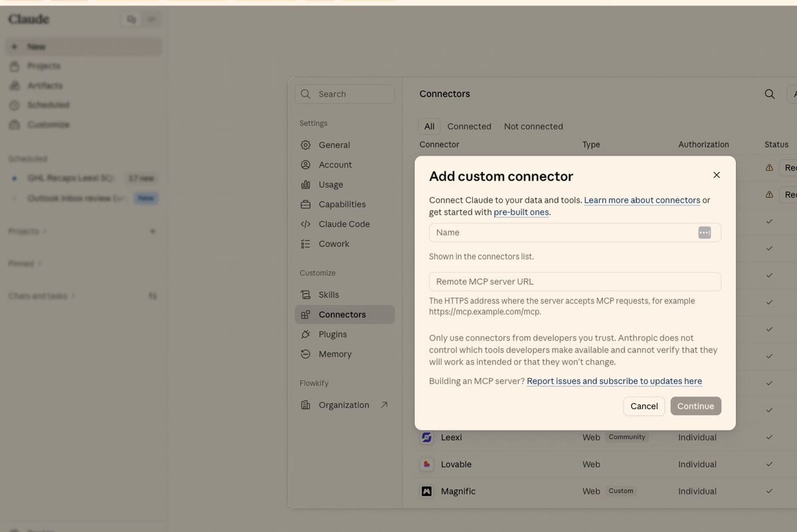Open Usage settings
The image size is (797, 532).
(x=345, y=185)
